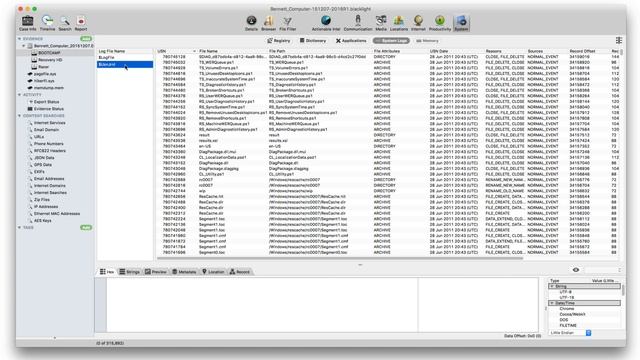
Task: Open Evidence Status under Activity
Action: pos(48,109)
